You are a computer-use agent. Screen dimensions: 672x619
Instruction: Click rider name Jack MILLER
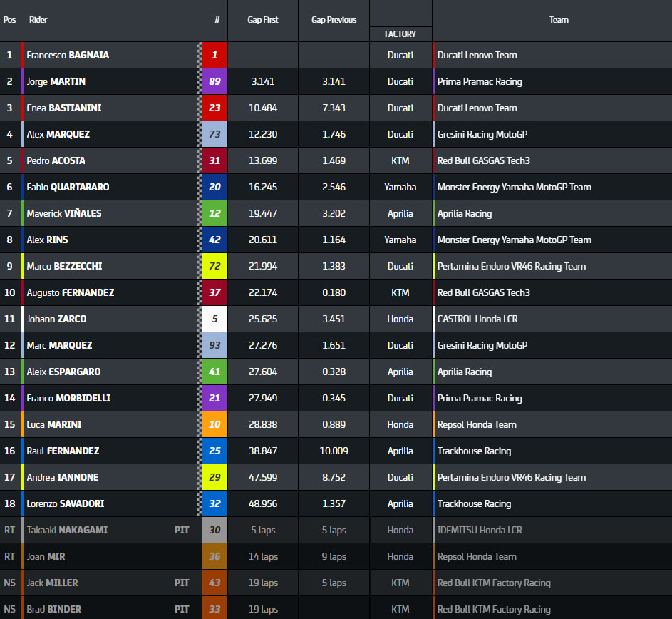[x=52, y=583]
